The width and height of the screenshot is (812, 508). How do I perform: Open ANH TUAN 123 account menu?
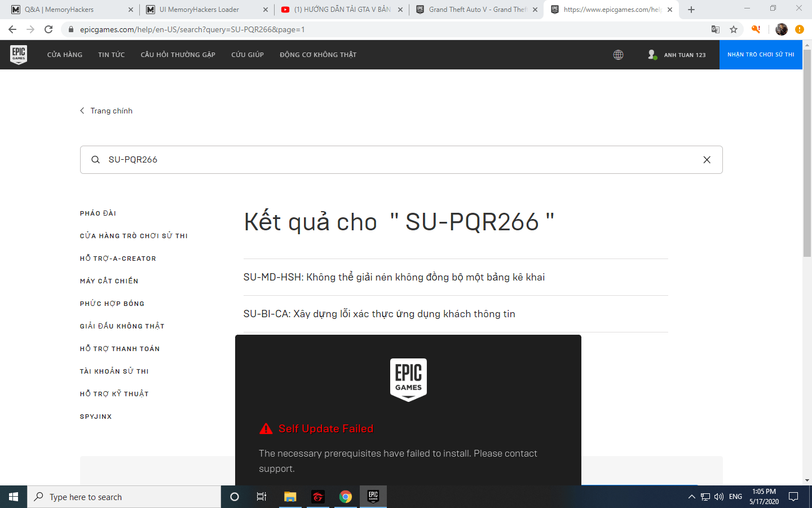[676, 55]
